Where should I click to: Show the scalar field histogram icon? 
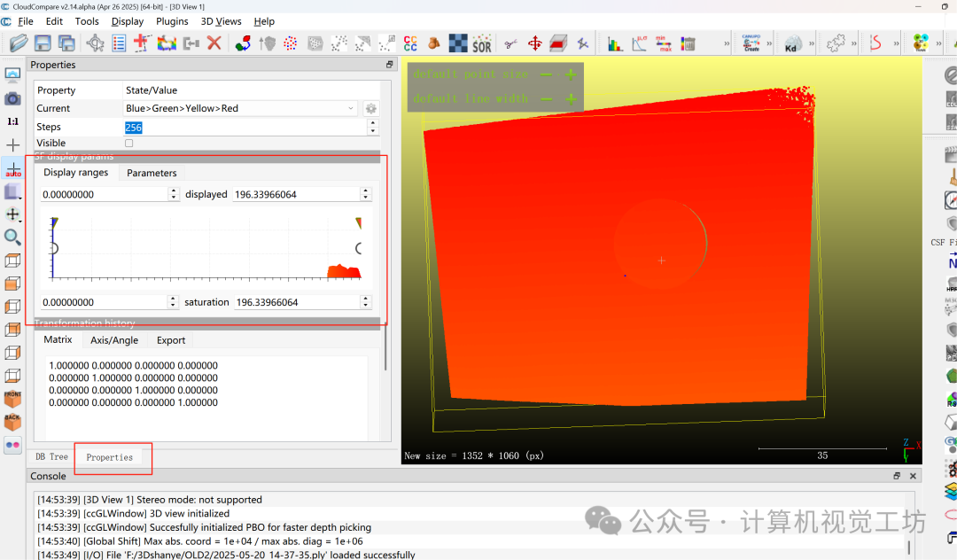pos(615,43)
